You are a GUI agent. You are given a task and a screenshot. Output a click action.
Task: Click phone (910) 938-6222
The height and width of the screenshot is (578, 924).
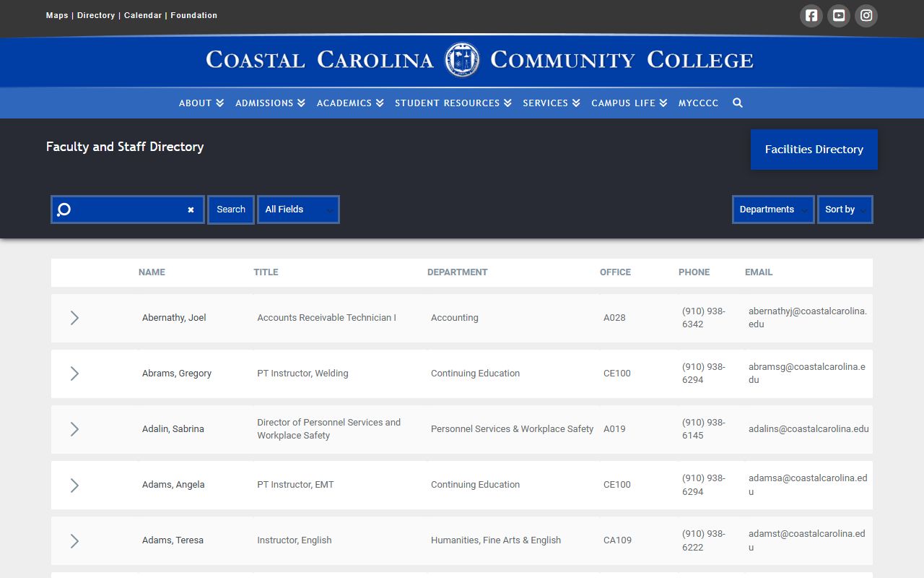click(x=704, y=540)
